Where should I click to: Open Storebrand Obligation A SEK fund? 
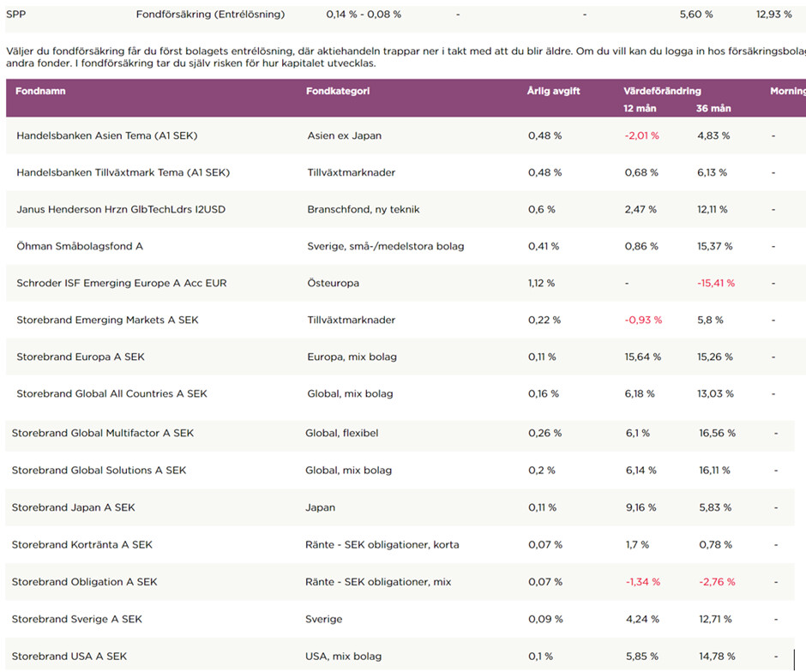pyautogui.click(x=84, y=582)
